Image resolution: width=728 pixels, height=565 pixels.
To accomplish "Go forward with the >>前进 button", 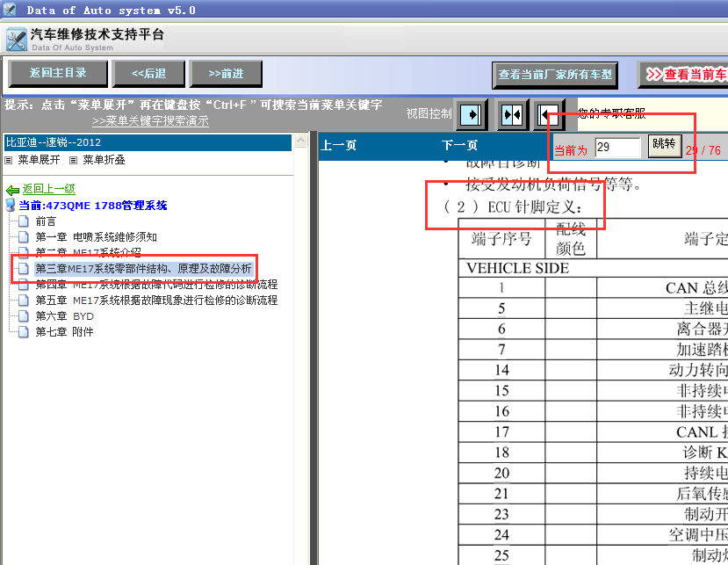I will point(226,74).
